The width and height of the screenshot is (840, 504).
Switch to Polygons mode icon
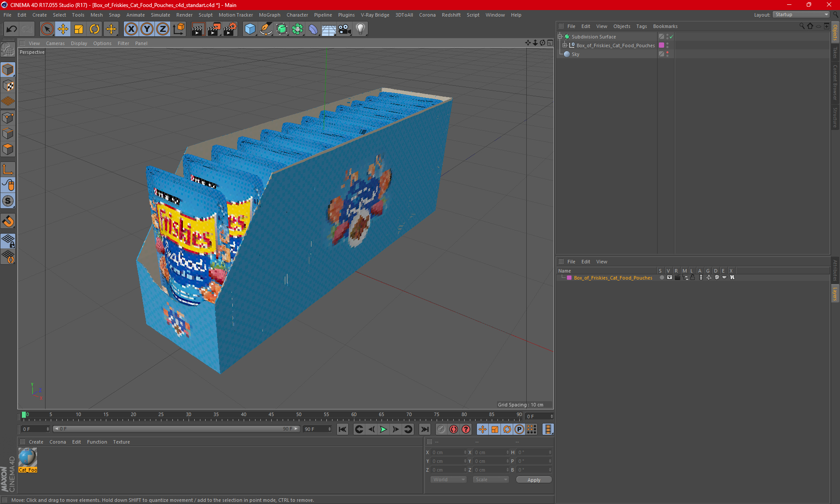point(8,149)
